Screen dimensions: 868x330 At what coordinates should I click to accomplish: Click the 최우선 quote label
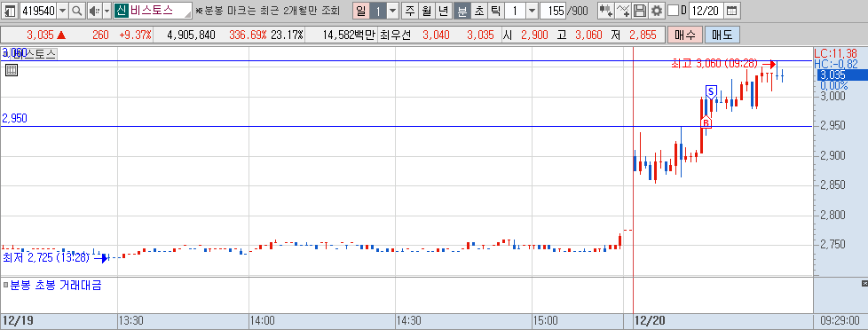pyautogui.click(x=395, y=35)
